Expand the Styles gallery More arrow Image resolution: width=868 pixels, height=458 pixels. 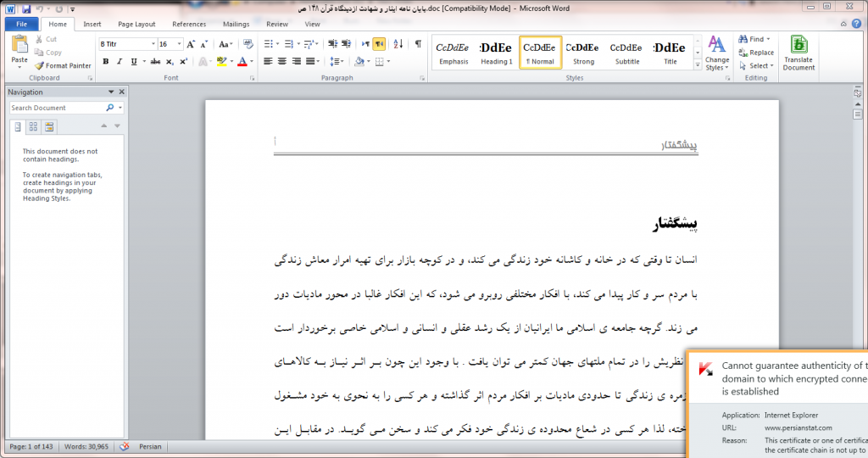[x=697, y=66]
